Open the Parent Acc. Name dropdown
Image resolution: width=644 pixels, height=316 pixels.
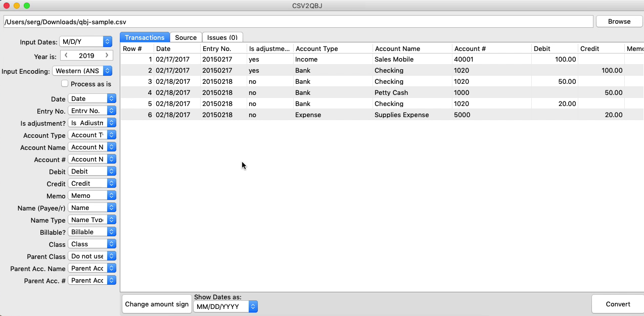pyautogui.click(x=92, y=268)
